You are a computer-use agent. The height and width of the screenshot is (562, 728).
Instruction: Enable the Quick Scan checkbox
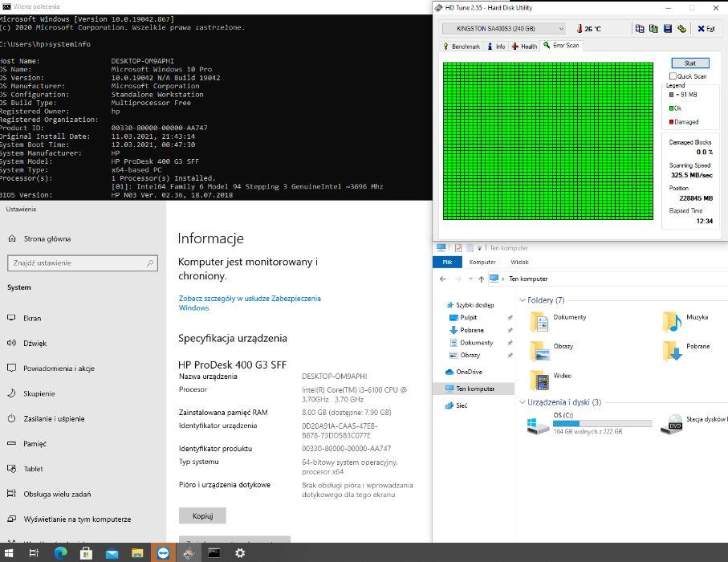point(673,76)
